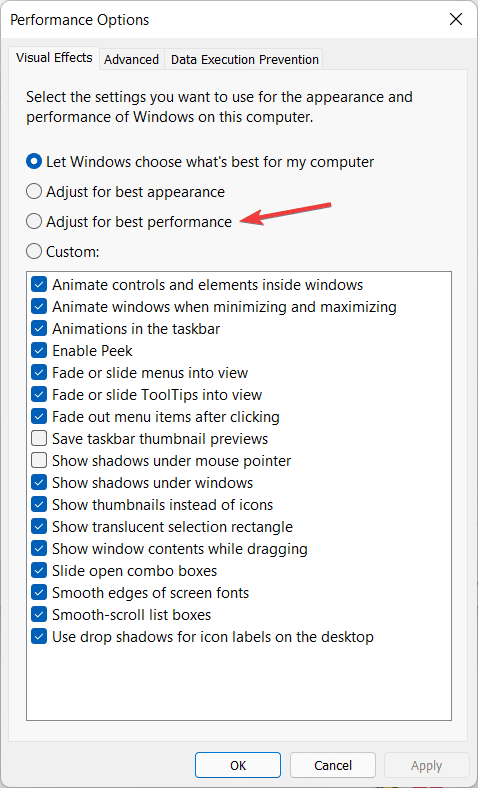Open the Data Execution Prevention tab
The height and width of the screenshot is (788, 478).
245,59
